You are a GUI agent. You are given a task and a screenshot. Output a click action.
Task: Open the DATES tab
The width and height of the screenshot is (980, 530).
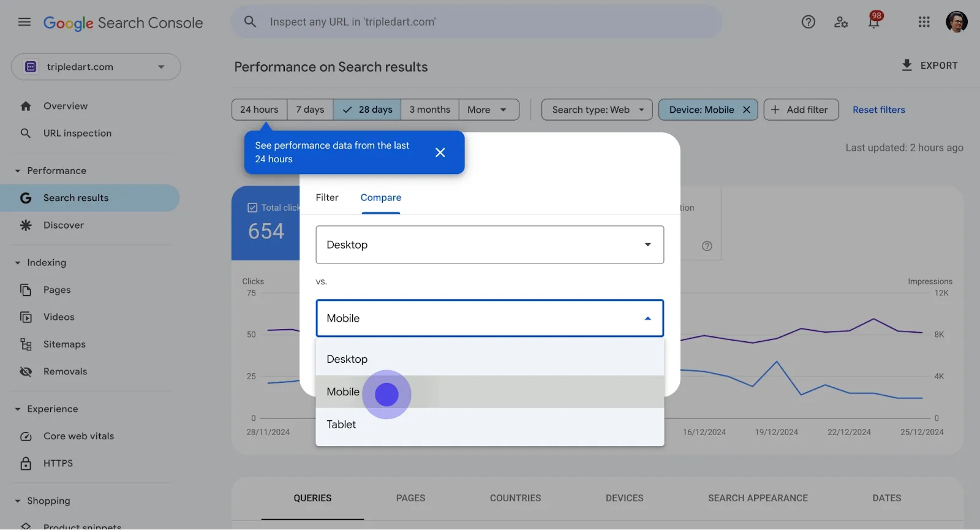(x=886, y=498)
